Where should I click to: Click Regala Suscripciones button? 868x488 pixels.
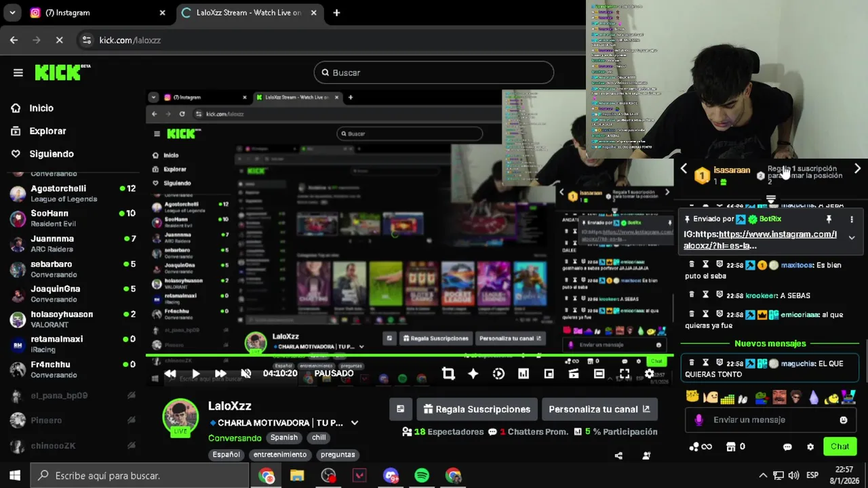coord(477,409)
